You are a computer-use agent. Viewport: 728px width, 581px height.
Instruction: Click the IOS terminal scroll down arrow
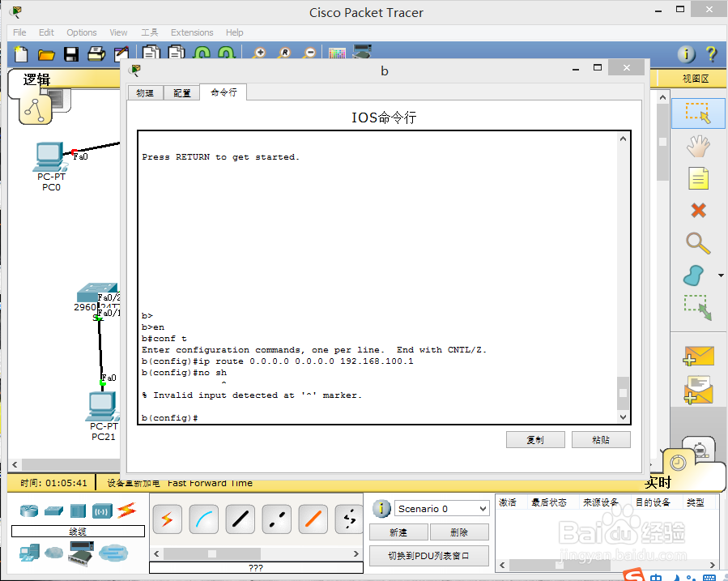(x=623, y=417)
